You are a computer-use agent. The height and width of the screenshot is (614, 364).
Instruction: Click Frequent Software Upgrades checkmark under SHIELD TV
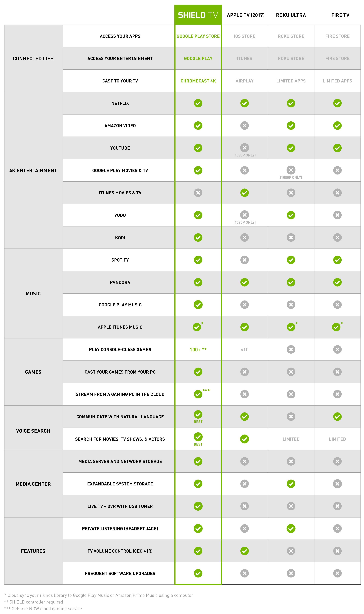[x=198, y=573]
